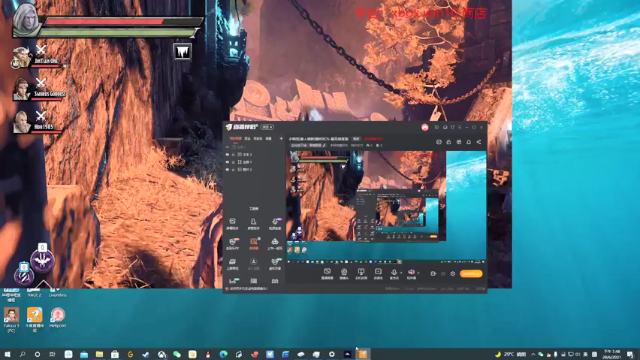The width and height of the screenshot is (640, 360).
Task: Open the share icon in the stream header
Action: (x=479, y=142)
